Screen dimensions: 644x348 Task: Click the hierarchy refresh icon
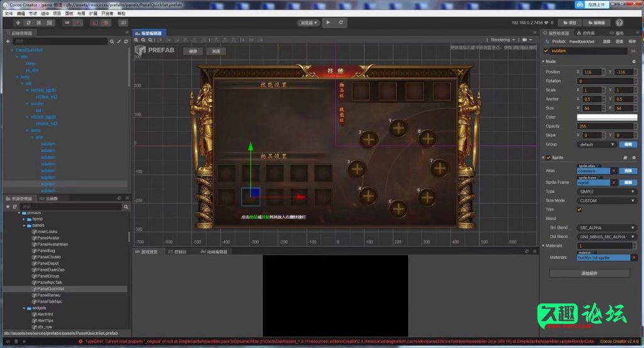pyautogui.click(x=126, y=41)
